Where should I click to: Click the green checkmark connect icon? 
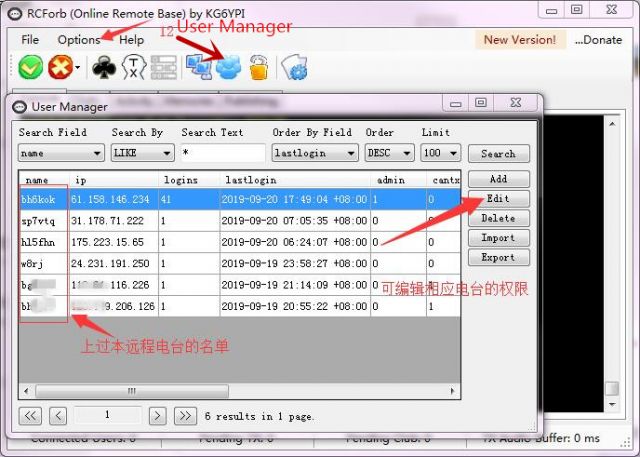point(30,67)
